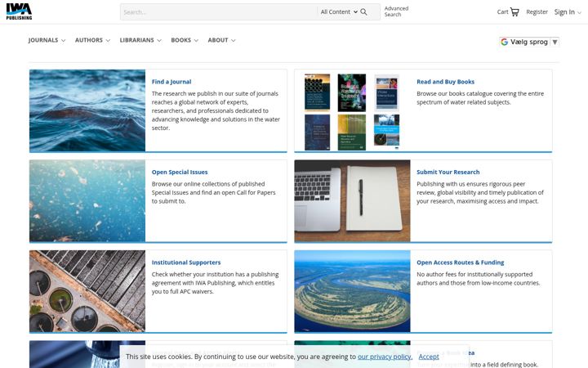Open the Submit Your Research link

[x=448, y=172]
